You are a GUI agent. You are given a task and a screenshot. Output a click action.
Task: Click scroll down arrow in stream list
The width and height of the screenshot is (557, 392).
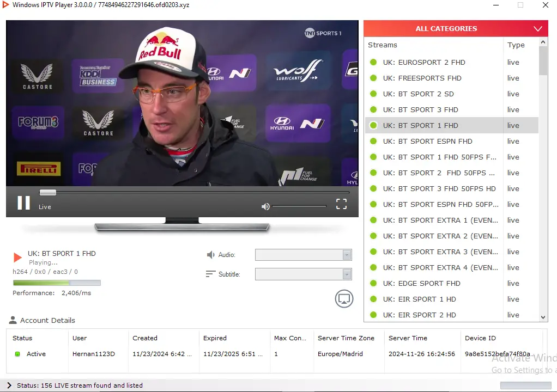click(543, 317)
